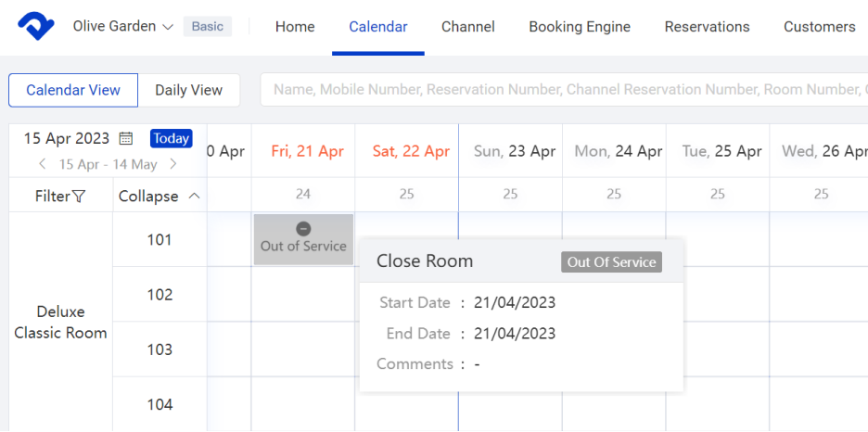Open the Customers tab
This screenshot has width=868, height=432.
coord(819,27)
